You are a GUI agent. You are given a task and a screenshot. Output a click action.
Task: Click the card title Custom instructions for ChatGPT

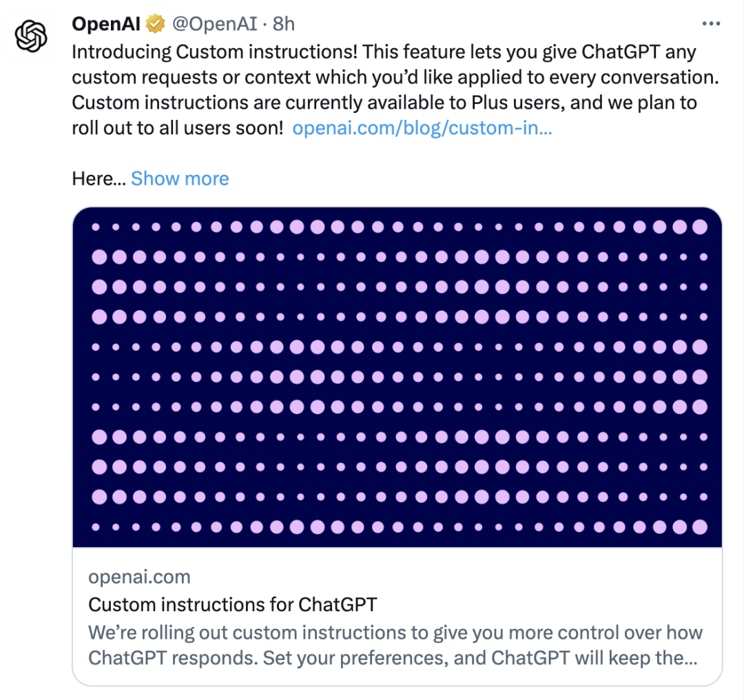pyautogui.click(x=233, y=605)
